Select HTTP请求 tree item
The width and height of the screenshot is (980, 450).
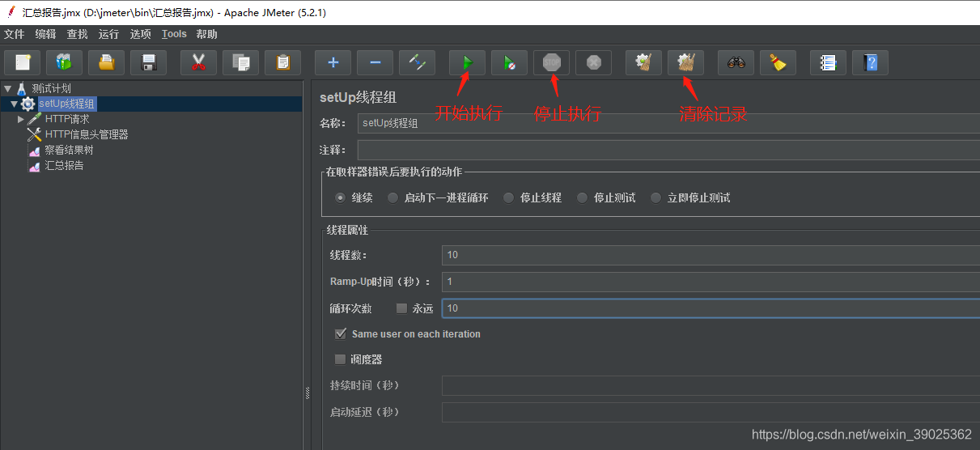click(x=67, y=119)
